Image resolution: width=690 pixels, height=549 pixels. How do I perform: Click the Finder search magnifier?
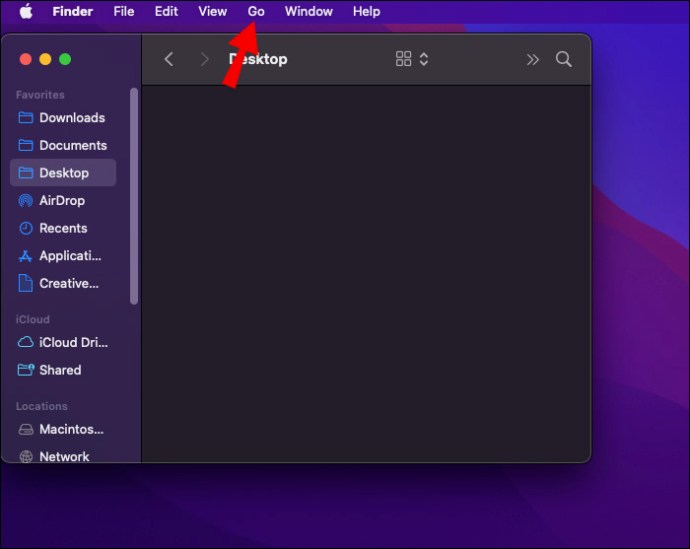(x=564, y=59)
